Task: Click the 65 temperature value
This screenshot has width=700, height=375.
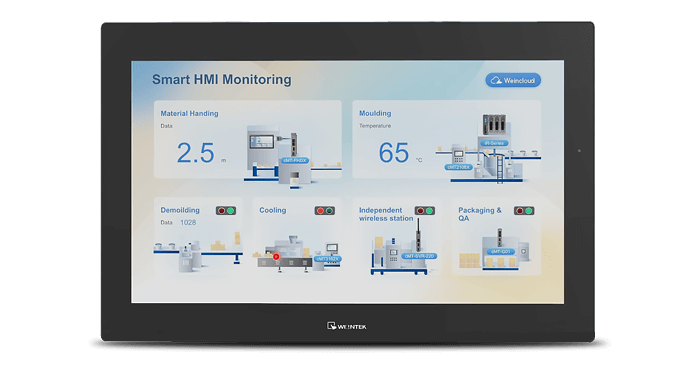Action: click(x=394, y=153)
